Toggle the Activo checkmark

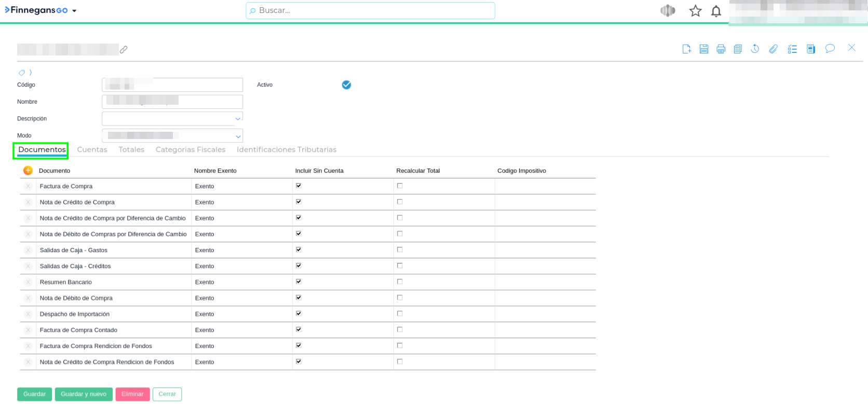346,85
